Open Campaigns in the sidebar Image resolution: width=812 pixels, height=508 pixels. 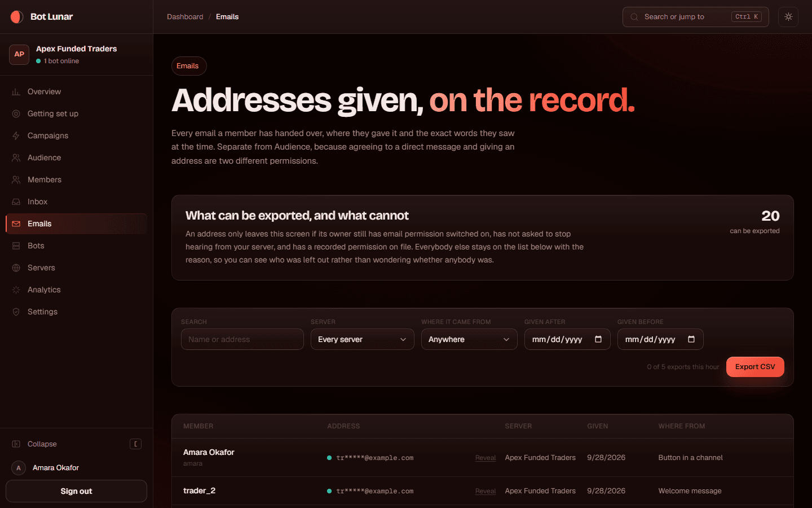point(76,136)
